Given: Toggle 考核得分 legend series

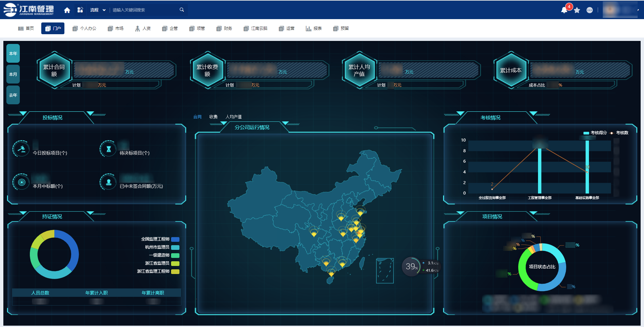Looking at the screenshot, I should pos(595,133).
